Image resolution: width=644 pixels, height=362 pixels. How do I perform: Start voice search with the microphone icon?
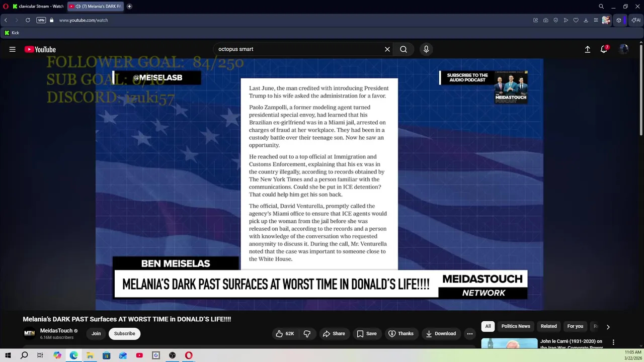pyautogui.click(x=426, y=49)
